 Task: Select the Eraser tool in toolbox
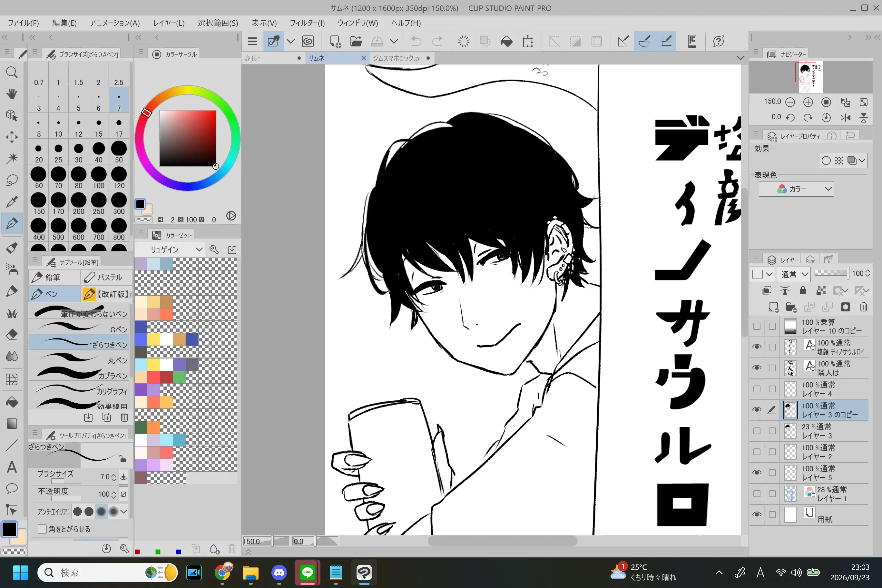coord(12,335)
